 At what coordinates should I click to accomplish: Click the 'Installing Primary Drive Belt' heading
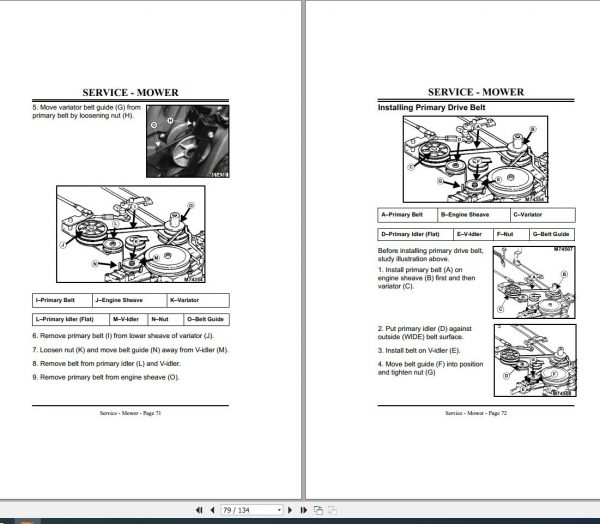point(431,108)
